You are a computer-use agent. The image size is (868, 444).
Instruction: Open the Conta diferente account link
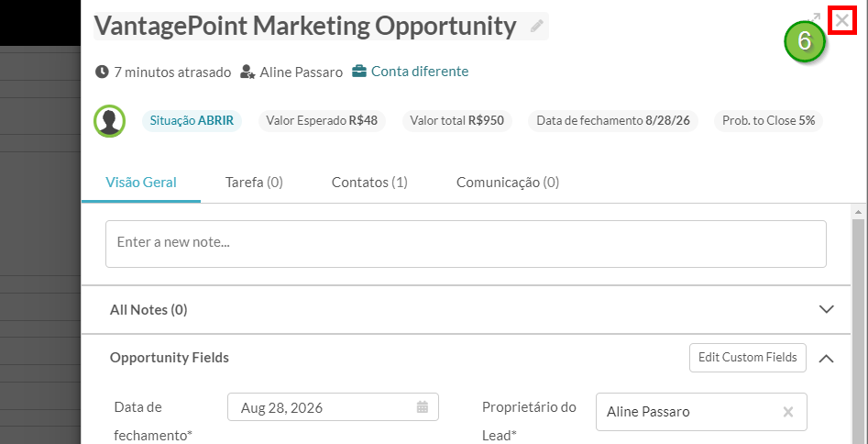[420, 72]
